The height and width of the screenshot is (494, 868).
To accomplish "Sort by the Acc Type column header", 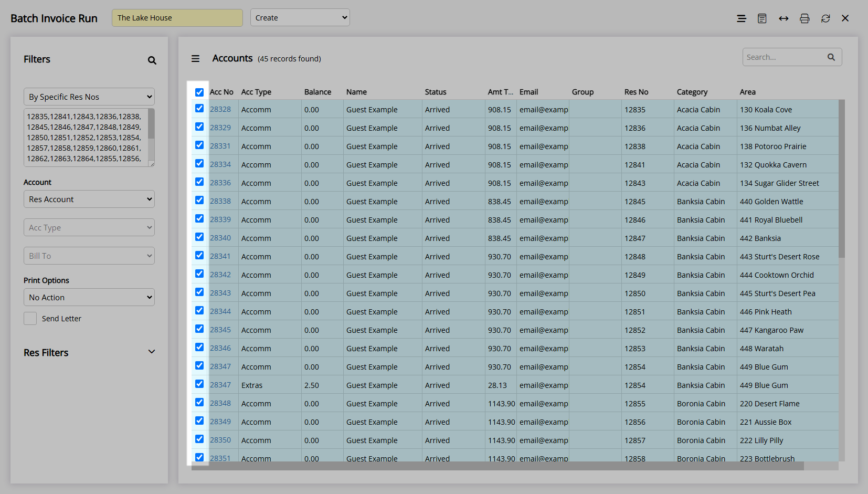I will pyautogui.click(x=256, y=92).
